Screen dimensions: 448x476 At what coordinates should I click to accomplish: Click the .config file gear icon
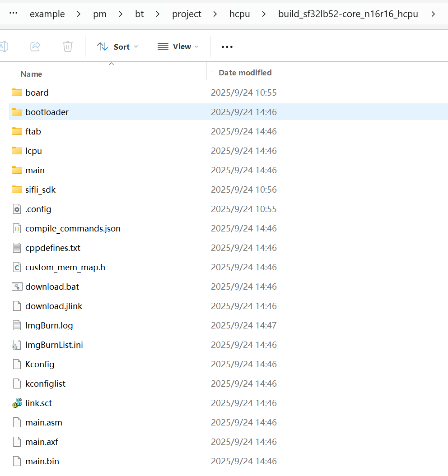[x=17, y=209]
